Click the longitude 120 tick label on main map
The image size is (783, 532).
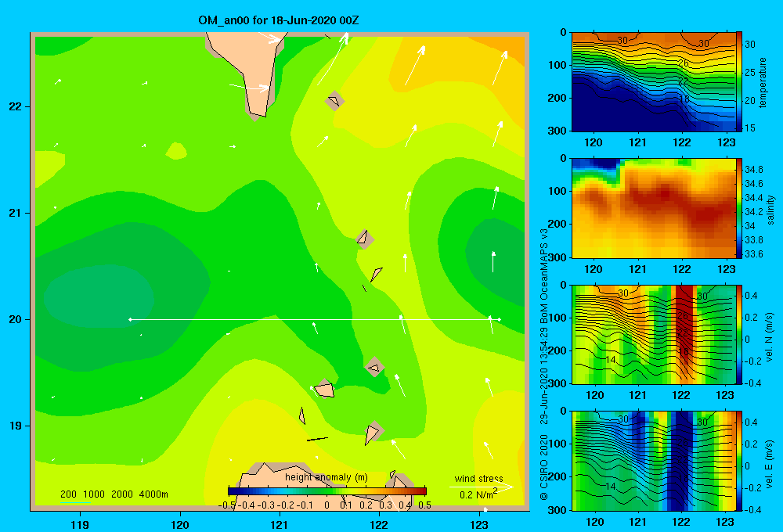pyautogui.click(x=180, y=524)
